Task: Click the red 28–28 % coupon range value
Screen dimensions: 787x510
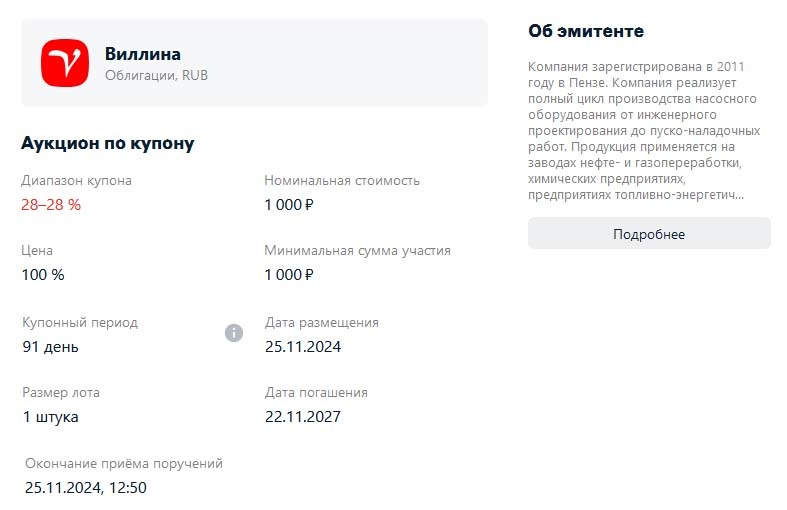Action: (x=51, y=205)
